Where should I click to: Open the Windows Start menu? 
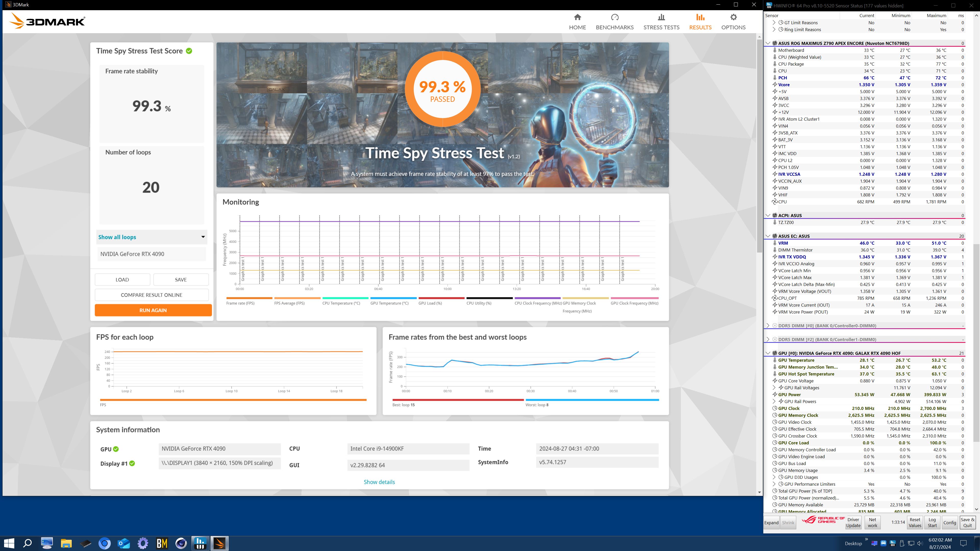coord(9,543)
